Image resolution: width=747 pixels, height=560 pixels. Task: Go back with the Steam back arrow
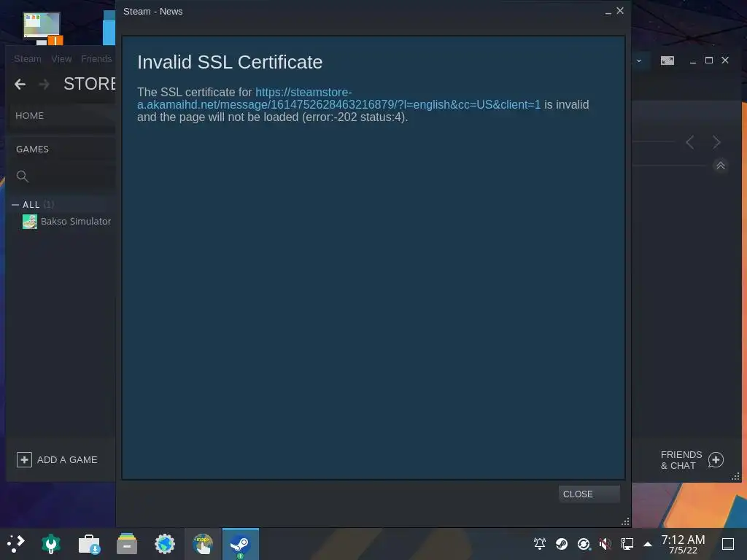click(x=20, y=85)
